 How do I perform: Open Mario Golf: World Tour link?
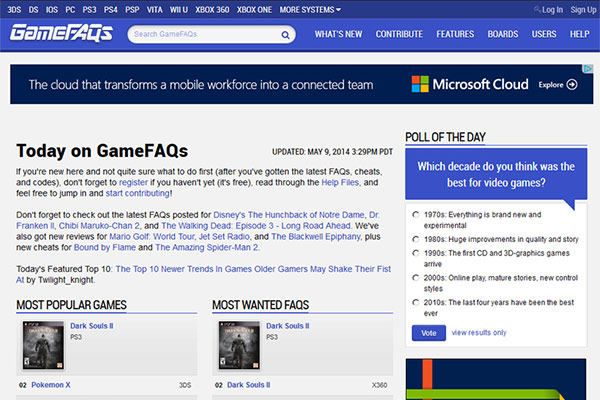point(152,237)
